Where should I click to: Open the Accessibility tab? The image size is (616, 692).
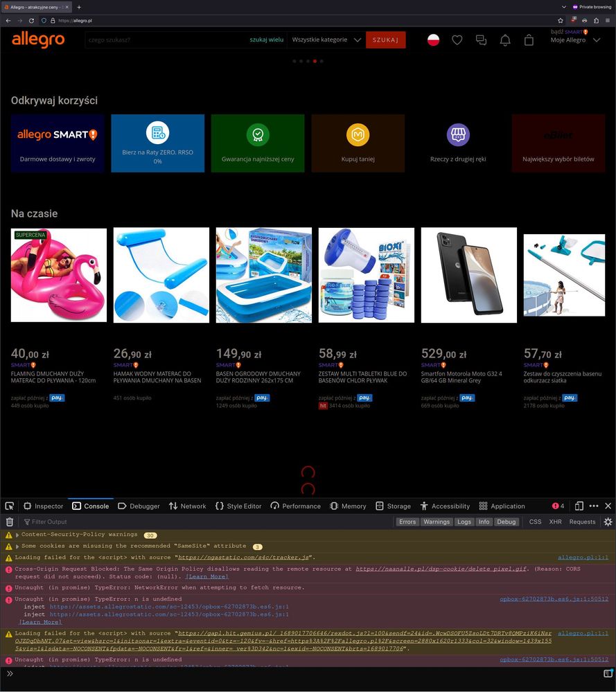pyautogui.click(x=445, y=506)
